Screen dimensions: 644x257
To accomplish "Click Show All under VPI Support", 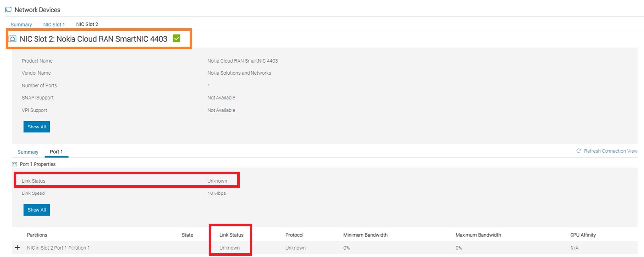I will 36,127.
